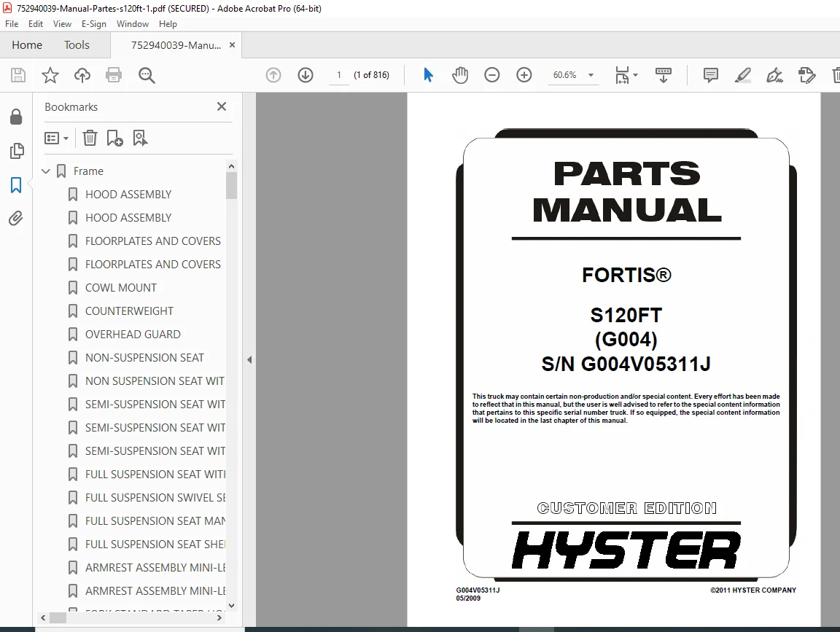Open the first FLOORPLATES AND COVERS bookmark
The image size is (840, 632).
153,241
